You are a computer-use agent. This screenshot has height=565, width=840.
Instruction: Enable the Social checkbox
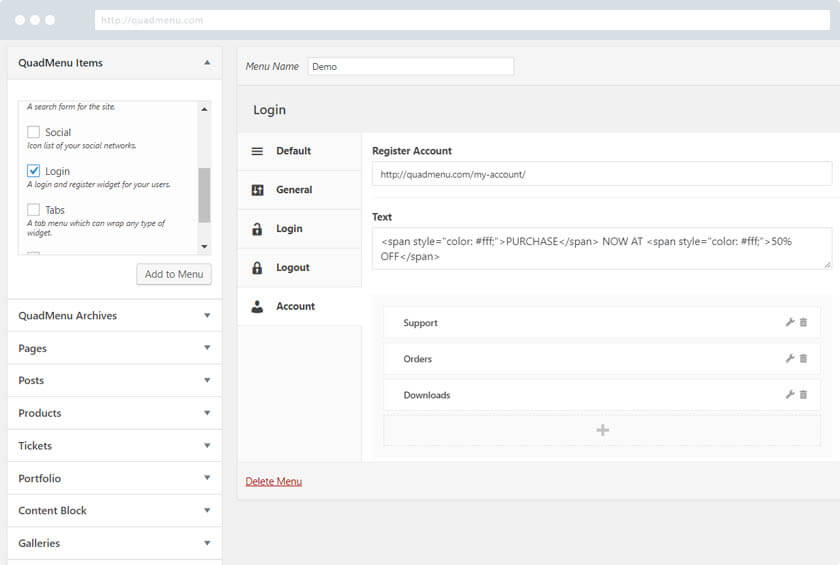[x=34, y=132]
